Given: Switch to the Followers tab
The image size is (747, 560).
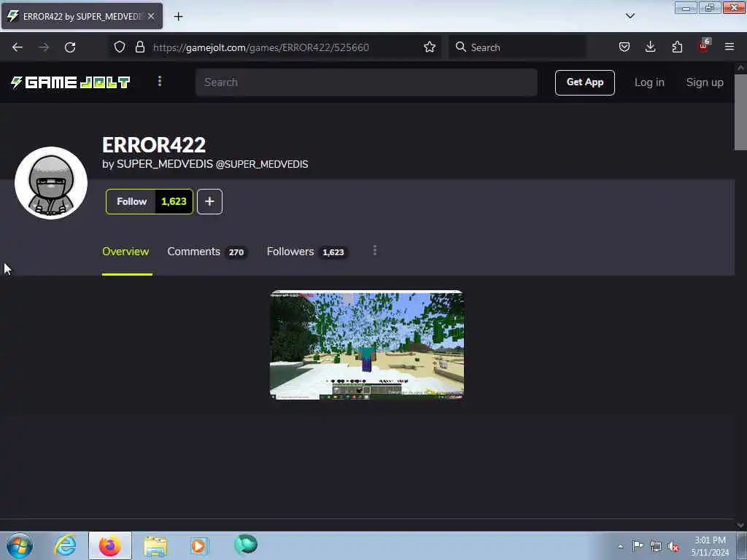Looking at the screenshot, I should [307, 252].
